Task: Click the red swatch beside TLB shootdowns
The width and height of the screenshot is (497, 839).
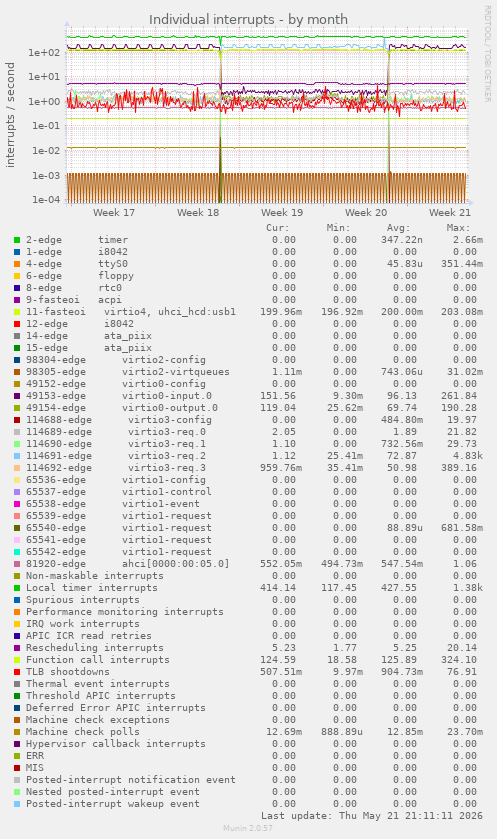Action: pos(17,672)
